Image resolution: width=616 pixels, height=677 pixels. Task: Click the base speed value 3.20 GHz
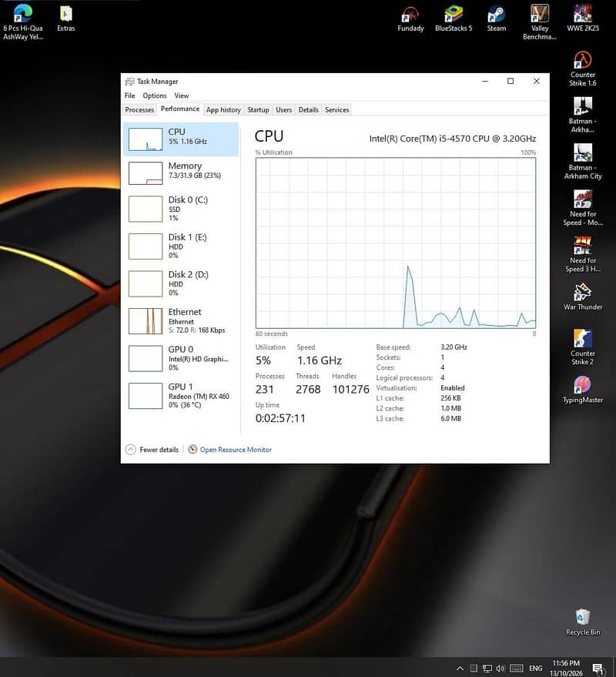[454, 347]
